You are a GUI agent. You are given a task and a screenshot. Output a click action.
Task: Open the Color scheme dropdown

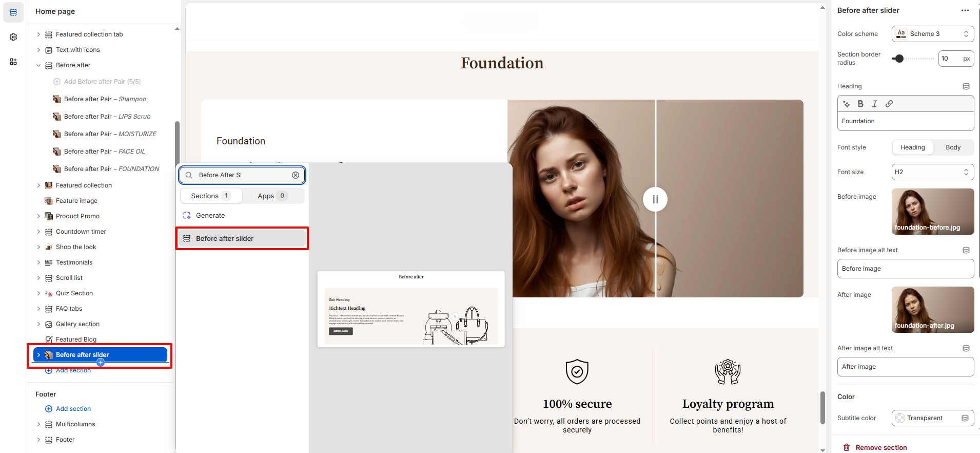point(932,34)
